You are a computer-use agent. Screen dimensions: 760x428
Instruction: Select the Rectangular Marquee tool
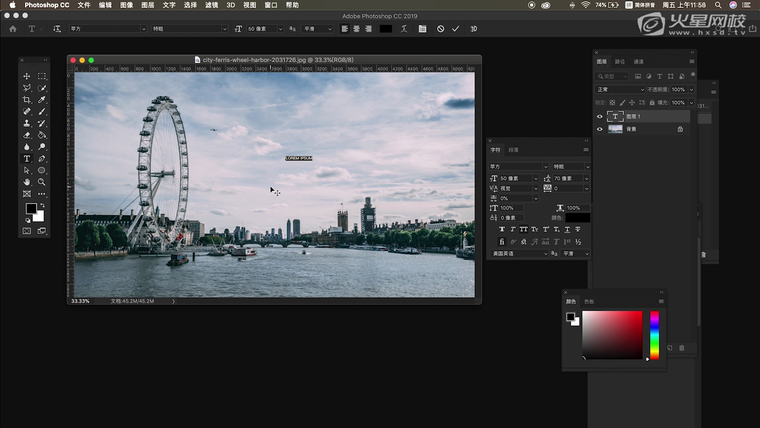pos(41,76)
